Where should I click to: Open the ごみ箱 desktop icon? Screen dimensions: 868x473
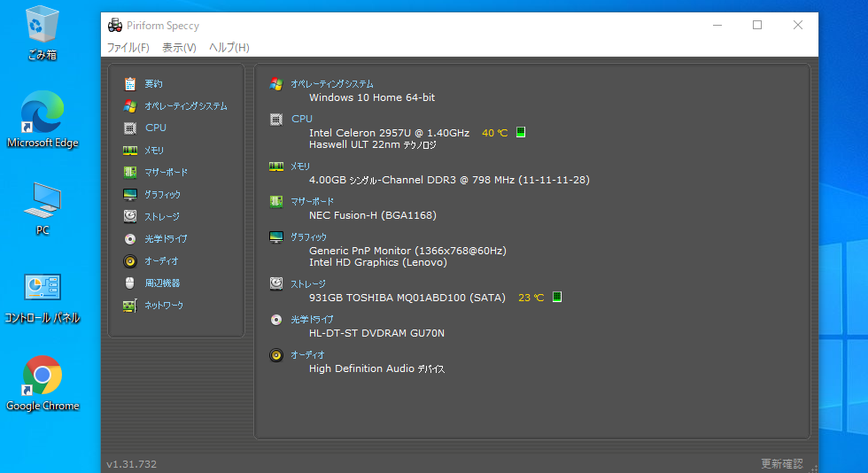pyautogui.click(x=43, y=32)
